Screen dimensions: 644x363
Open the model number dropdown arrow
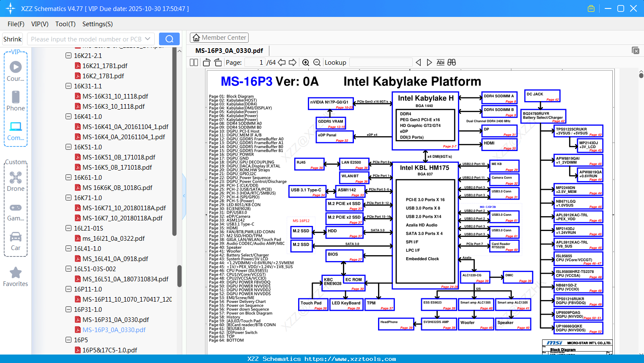pos(148,39)
